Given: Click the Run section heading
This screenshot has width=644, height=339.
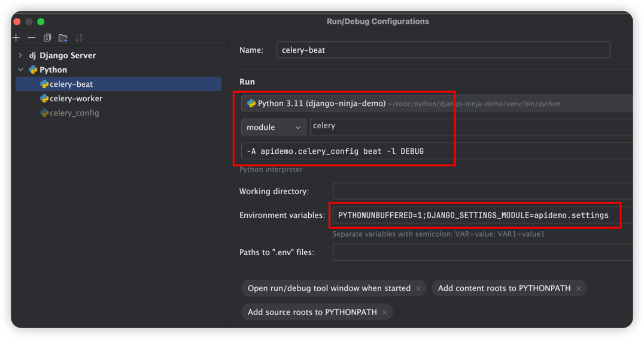Looking at the screenshot, I should (247, 81).
